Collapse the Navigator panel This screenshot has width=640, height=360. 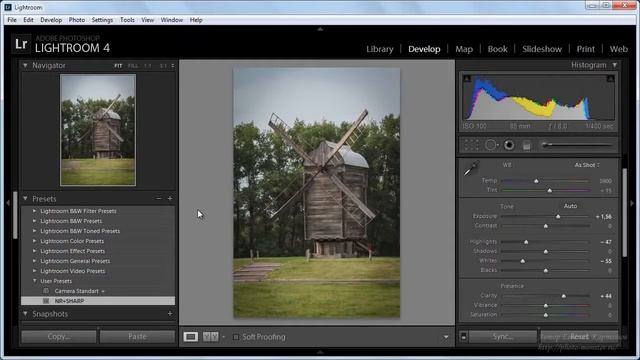pos(25,65)
